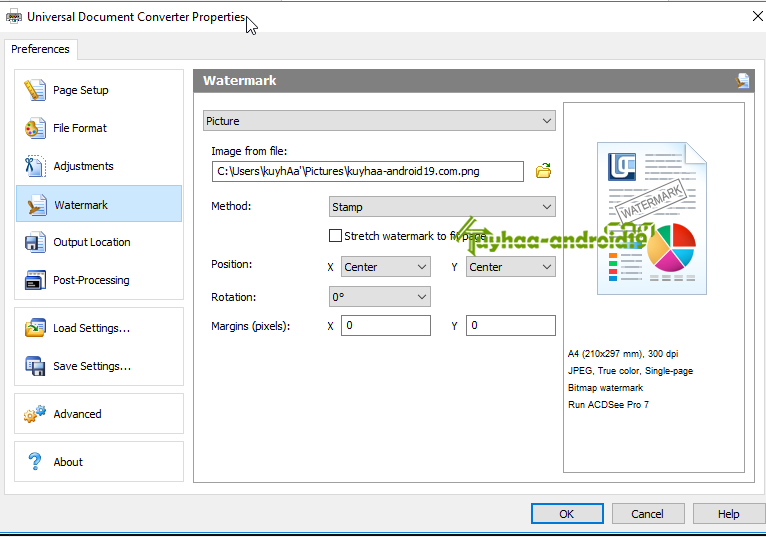
Task: Enable Stretch watermark to fit page
Action: click(x=336, y=236)
